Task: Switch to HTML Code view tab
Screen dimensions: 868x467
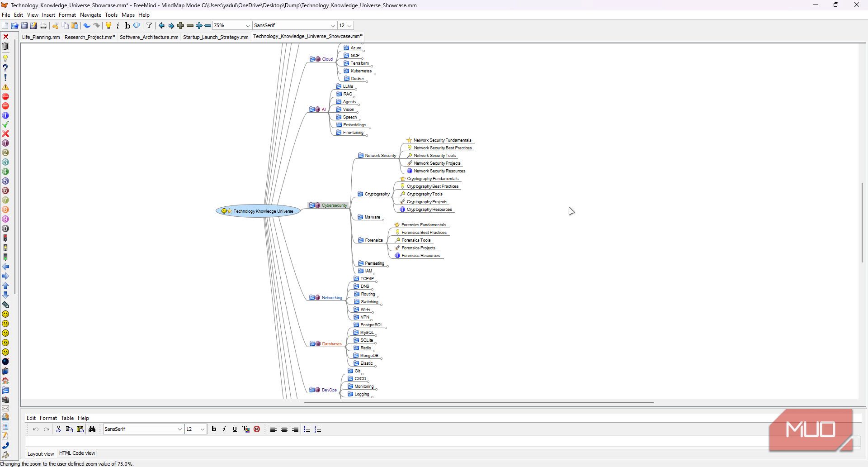Action: [77, 453]
